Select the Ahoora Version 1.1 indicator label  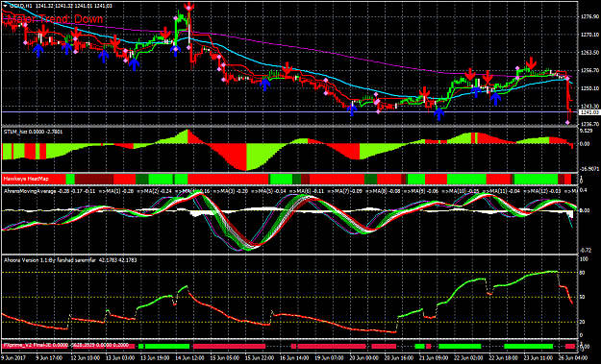tap(70, 260)
